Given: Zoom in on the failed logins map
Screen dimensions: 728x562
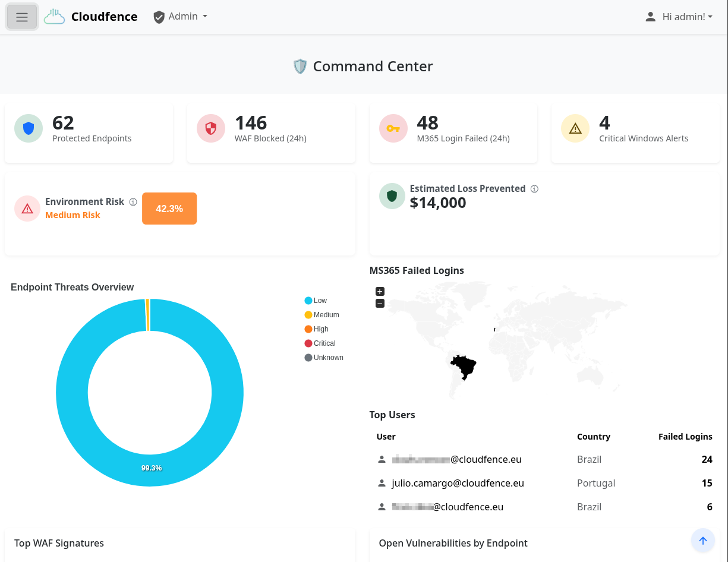Looking at the screenshot, I should click(x=380, y=291).
